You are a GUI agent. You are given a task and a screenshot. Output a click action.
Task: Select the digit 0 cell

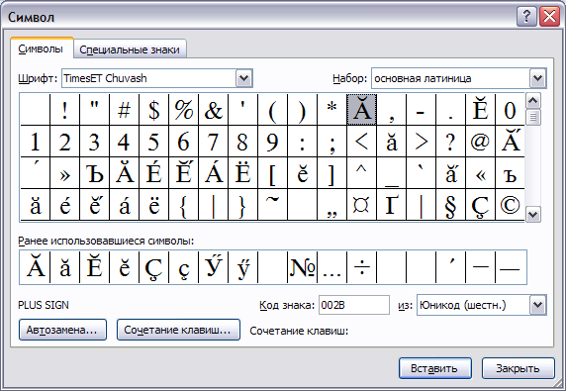coord(510,110)
